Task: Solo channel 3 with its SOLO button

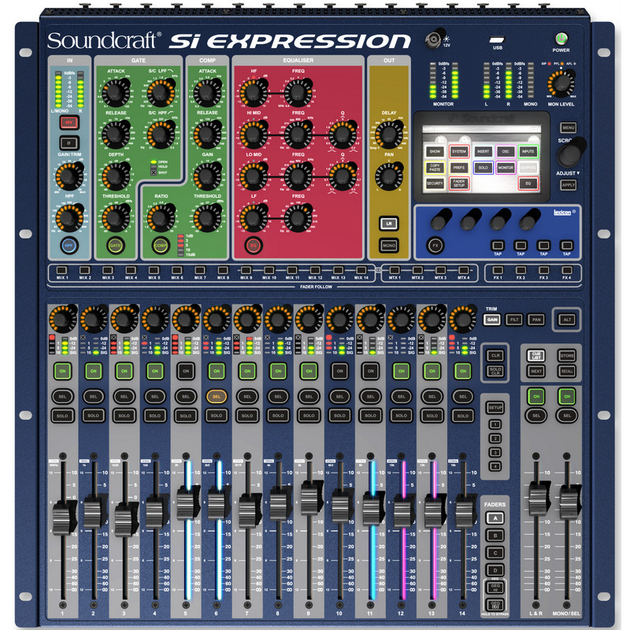Action: [x=124, y=415]
